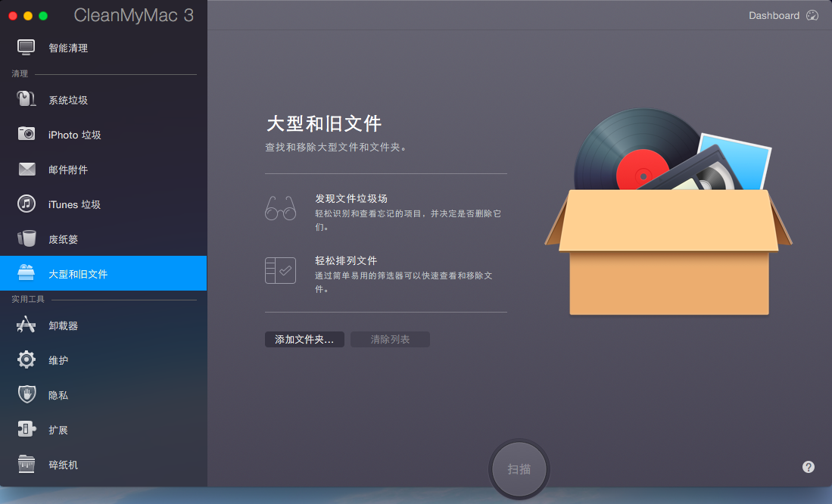Select 维护 in the sidebar

pyautogui.click(x=104, y=360)
